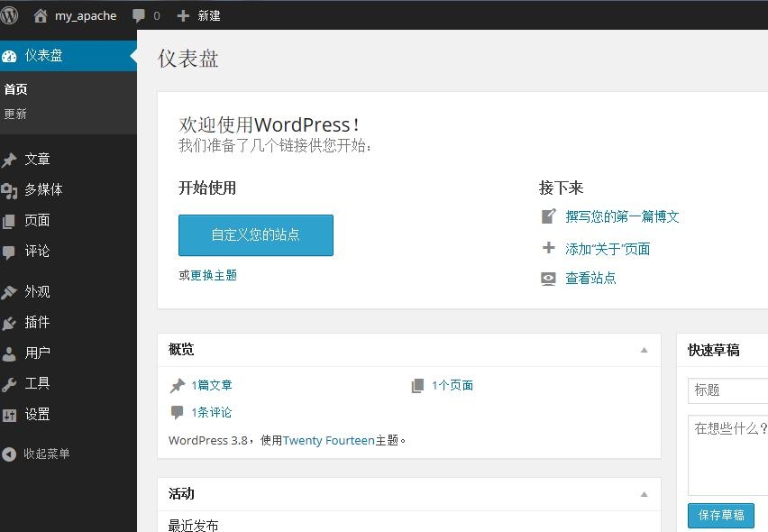The image size is (768, 532).
Task: Click the edit icon beside 撰写您的第一篇博文
Action: (x=549, y=216)
